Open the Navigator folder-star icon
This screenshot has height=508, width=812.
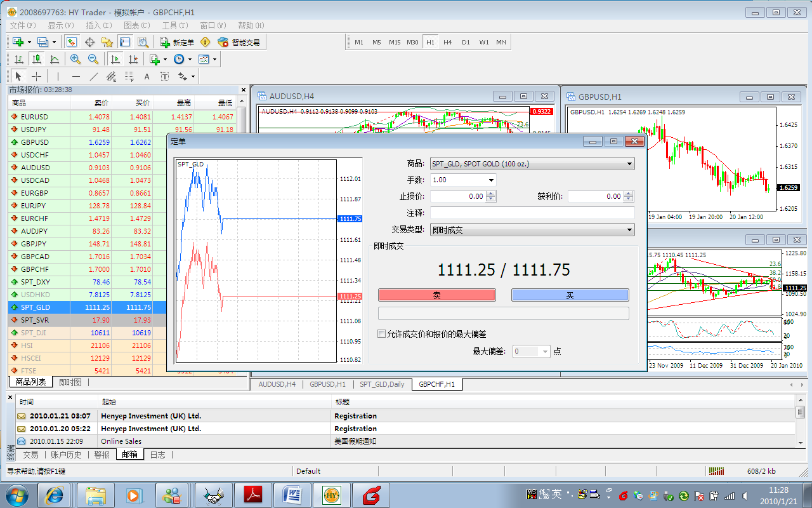click(107, 42)
